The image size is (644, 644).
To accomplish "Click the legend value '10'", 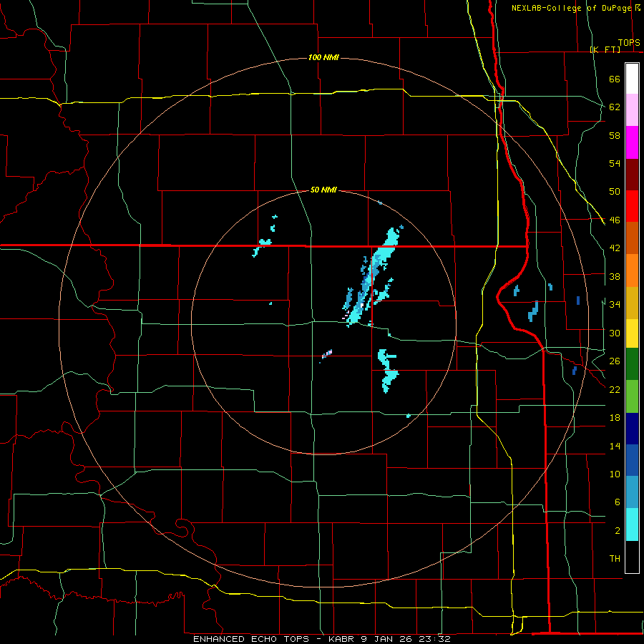I will (615, 474).
